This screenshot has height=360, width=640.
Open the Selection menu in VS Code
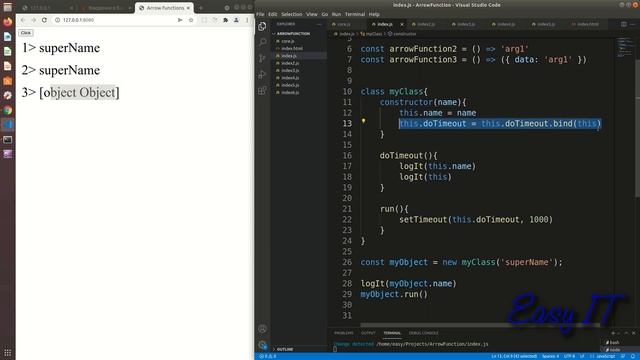click(291, 14)
